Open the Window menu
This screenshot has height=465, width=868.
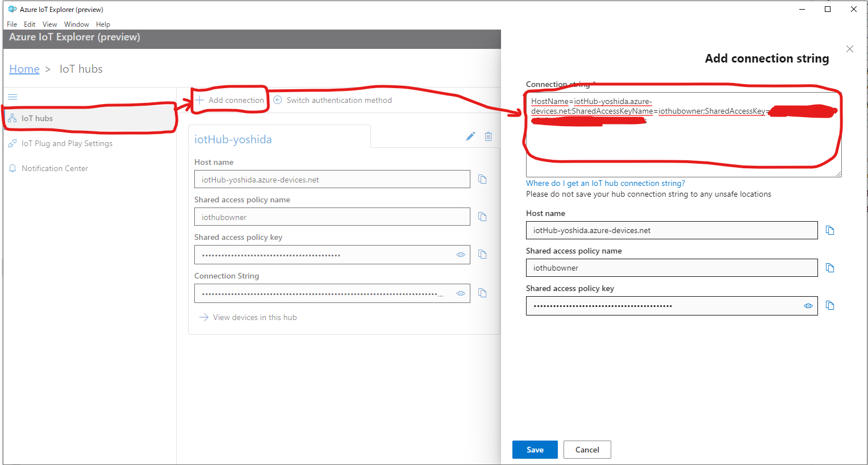tap(77, 24)
